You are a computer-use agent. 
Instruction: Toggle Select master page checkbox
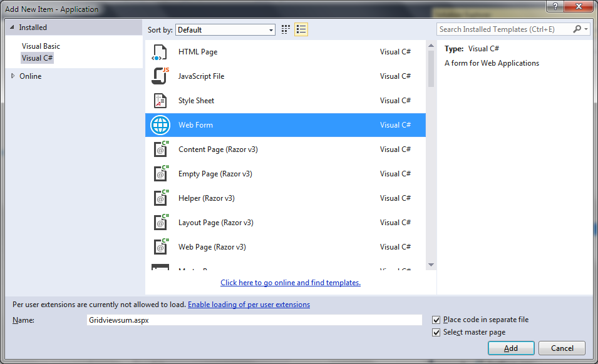[436, 332]
